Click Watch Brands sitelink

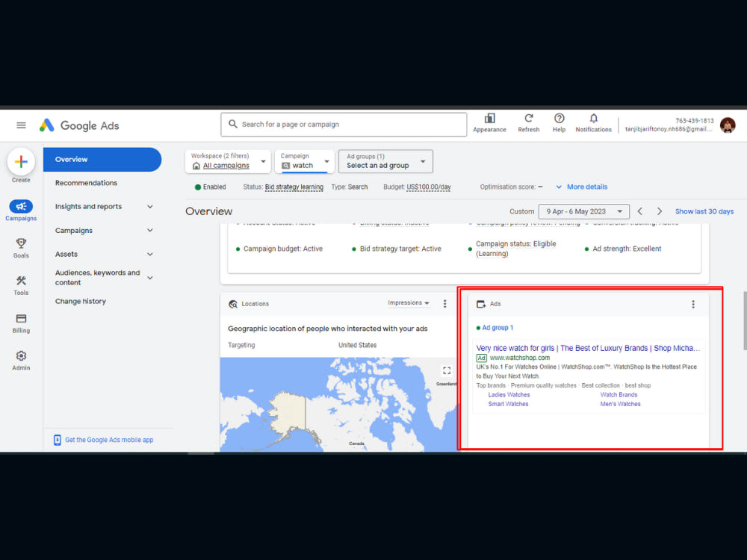point(619,395)
